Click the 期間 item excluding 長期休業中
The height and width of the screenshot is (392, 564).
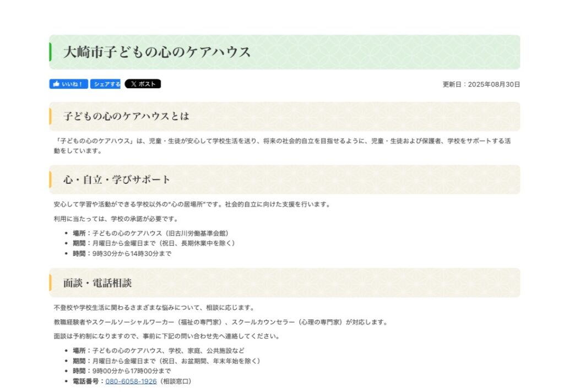[154, 243]
